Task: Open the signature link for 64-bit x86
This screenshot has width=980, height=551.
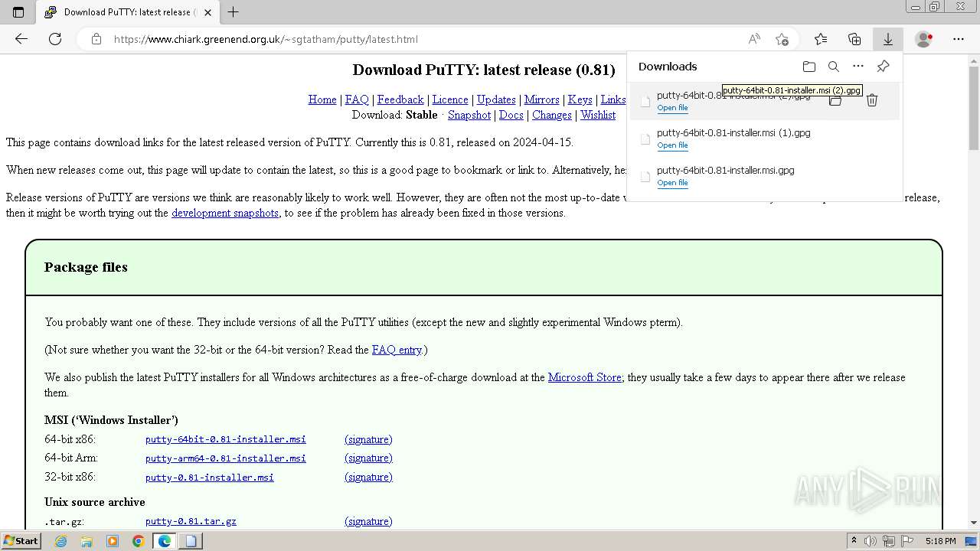Action: [x=368, y=439]
